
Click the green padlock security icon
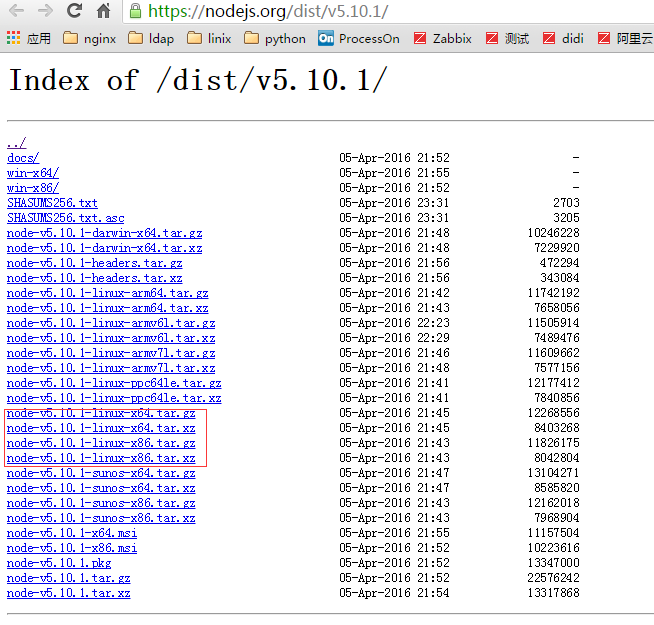click(x=135, y=12)
